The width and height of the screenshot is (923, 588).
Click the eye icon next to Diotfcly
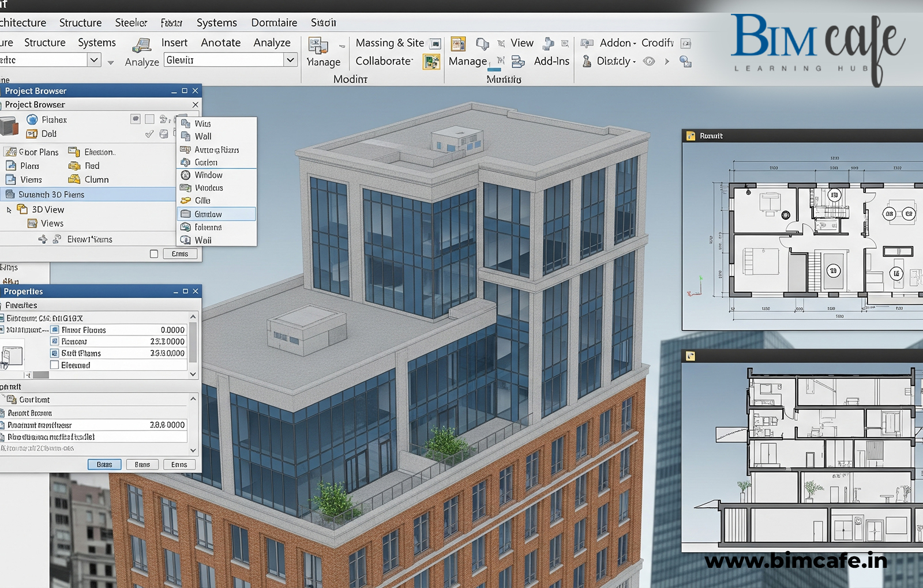(649, 61)
